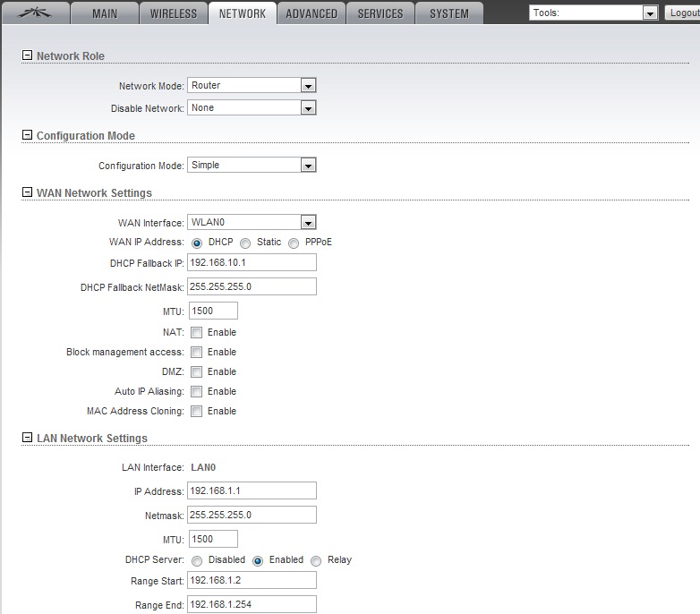This screenshot has width=700, height=614.
Task: Switch to the WIRELESS tab
Action: [x=173, y=13]
